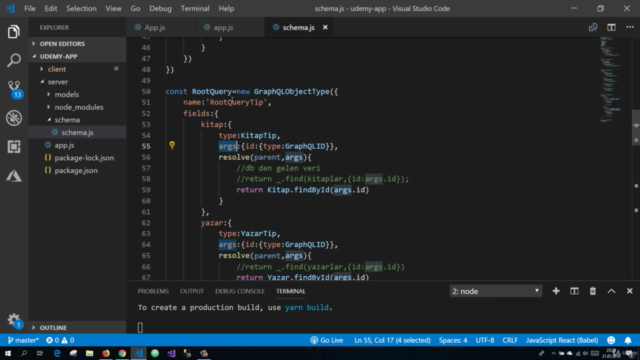
Task: Close the schema.js editor tab
Action: 325,27
